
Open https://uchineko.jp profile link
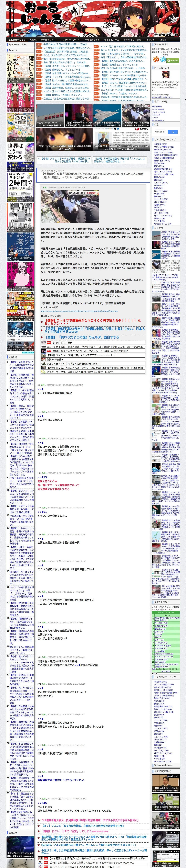tap(161, 95)
